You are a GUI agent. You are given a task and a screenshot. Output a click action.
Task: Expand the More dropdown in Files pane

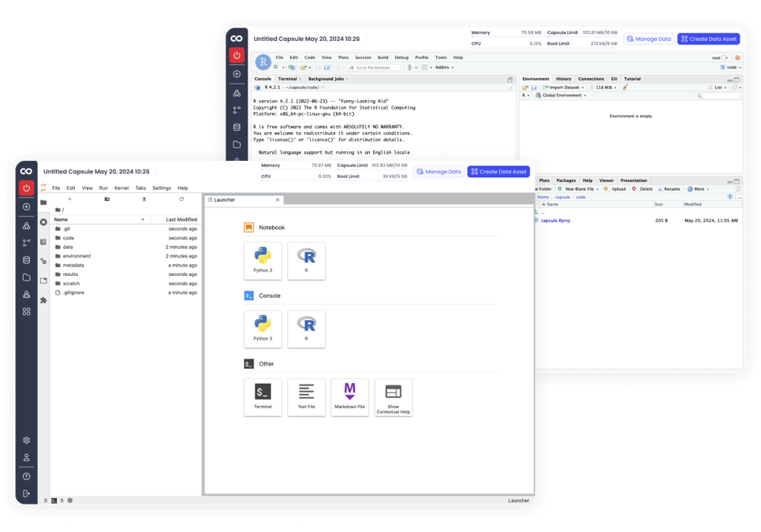tap(698, 189)
